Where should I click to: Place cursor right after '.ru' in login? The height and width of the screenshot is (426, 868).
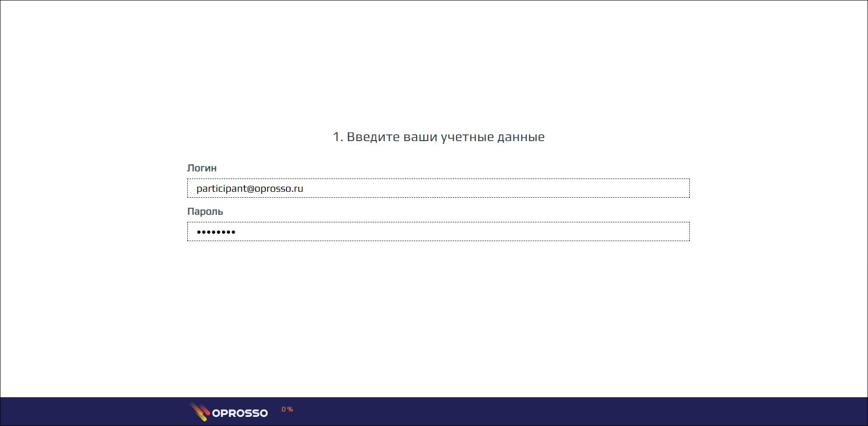[x=304, y=189]
